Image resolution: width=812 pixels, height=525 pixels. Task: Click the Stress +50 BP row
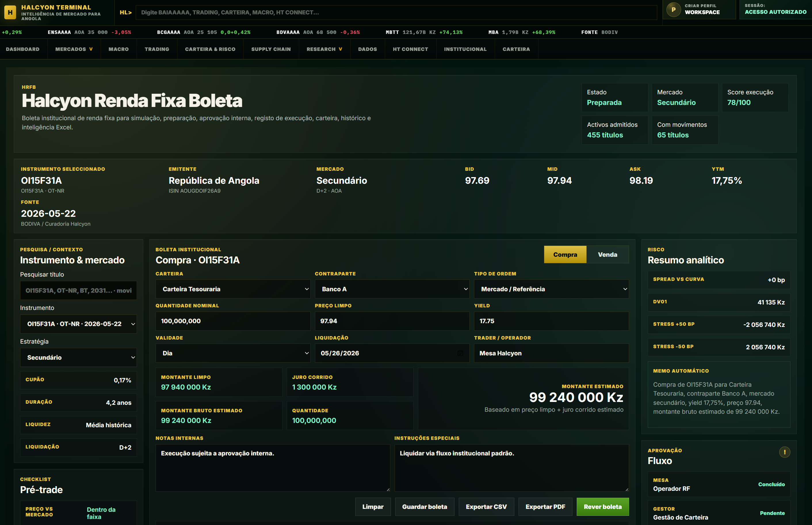click(x=719, y=325)
